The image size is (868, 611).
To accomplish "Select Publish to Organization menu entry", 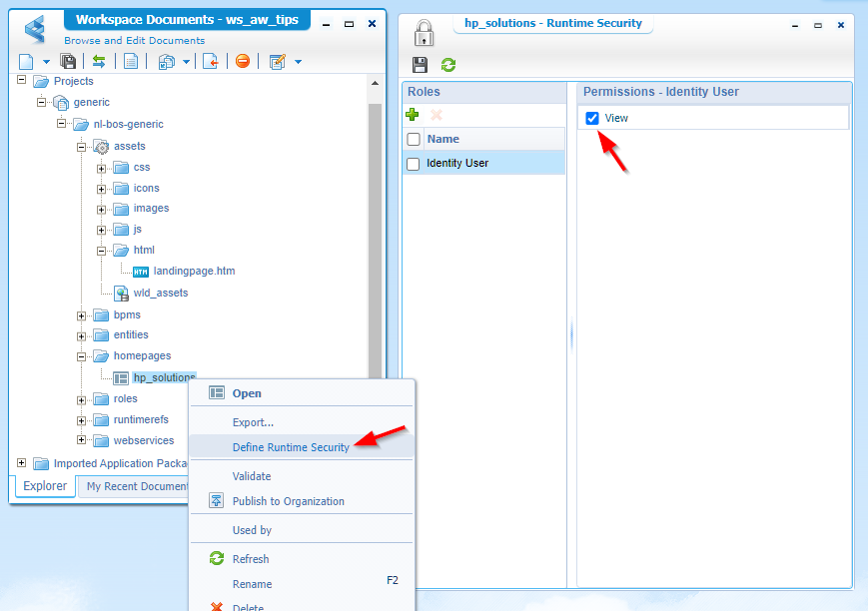I will [288, 501].
